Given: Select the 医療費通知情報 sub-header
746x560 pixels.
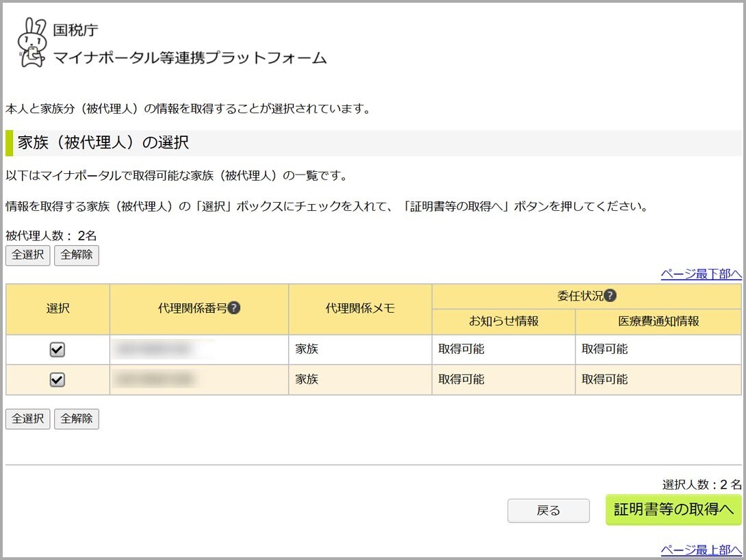Looking at the screenshot, I should coord(658,322).
